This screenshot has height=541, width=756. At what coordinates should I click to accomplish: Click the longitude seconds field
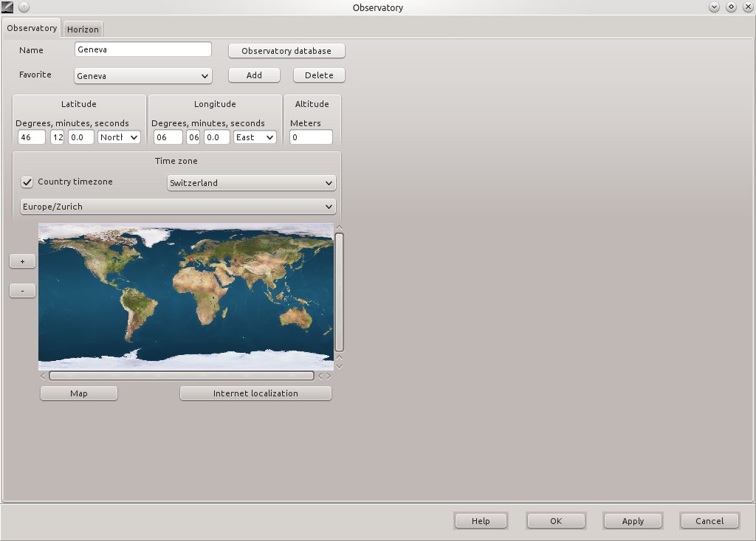pyautogui.click(x=216, y=137)
